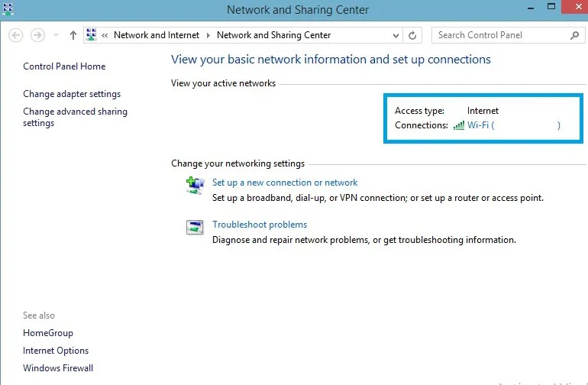Click the Forward navigation arrow

point(37,35)
